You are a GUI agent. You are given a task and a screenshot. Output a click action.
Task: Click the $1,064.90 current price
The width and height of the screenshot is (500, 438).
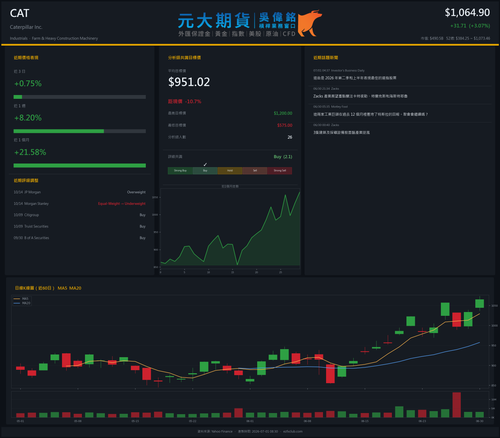(467, 13)
